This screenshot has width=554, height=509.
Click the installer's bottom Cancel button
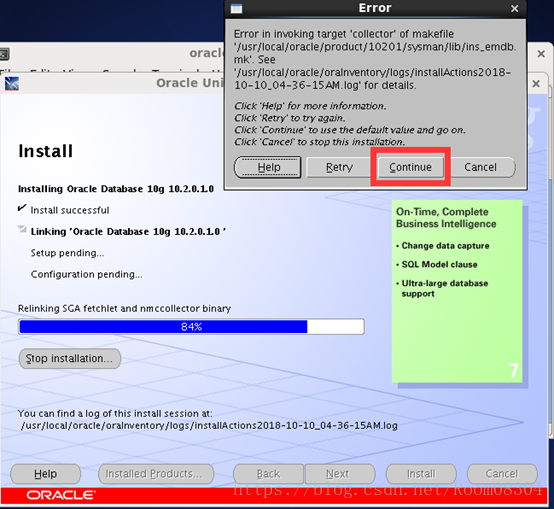coord(502,474)
